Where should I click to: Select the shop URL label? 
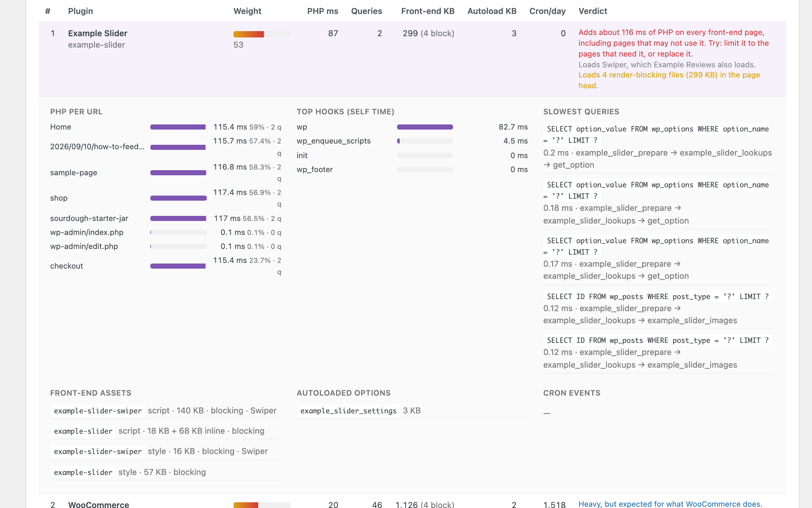pos(59,198)
